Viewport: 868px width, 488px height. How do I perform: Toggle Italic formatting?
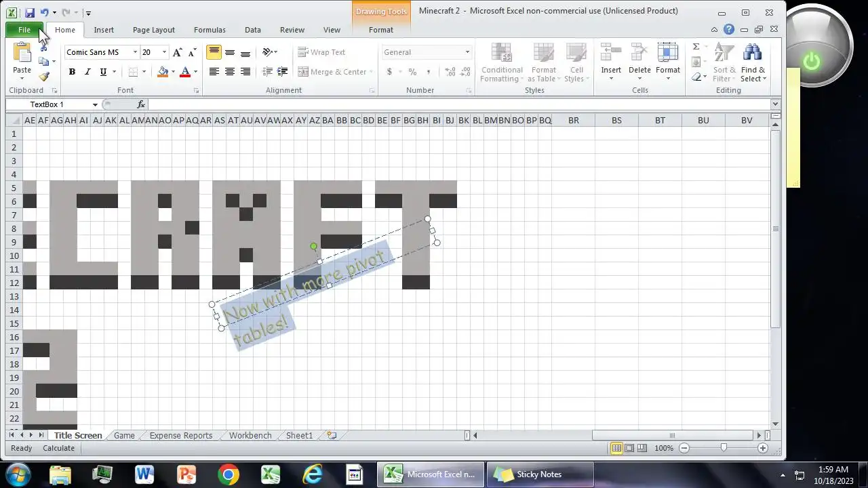pos(87,72)
